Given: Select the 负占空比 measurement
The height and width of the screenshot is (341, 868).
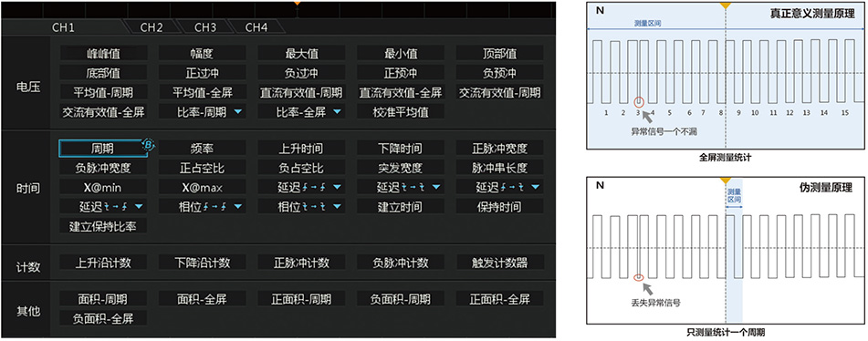Looking at the screenshot, I should (x=302, y=168).
